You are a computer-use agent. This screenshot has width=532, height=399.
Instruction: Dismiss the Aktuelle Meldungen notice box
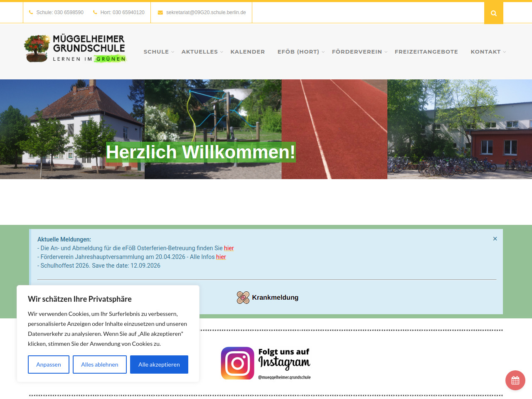coord(495,239)
